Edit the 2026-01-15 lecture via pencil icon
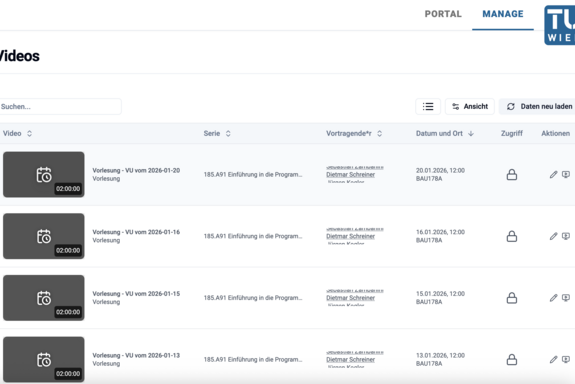This screenshot has height=384, width=575. point(553,298)
